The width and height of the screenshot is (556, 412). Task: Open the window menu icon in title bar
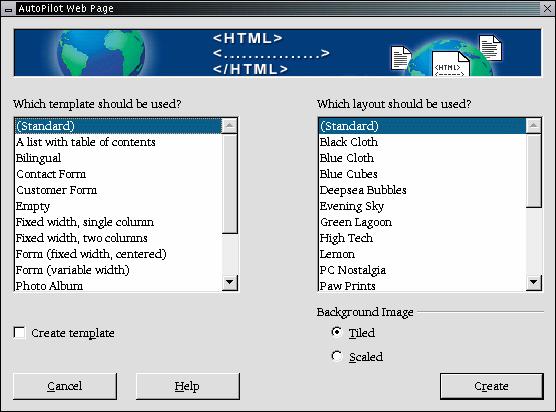(9, 9)
